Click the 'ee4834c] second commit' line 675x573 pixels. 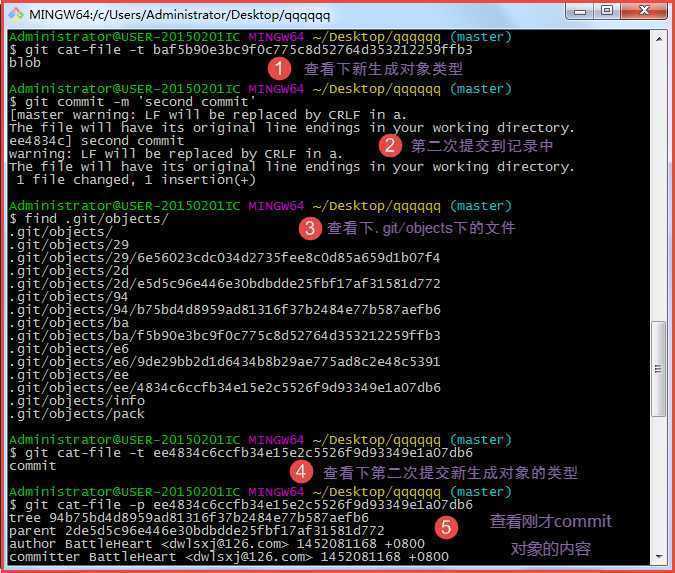tap(96, 141)
